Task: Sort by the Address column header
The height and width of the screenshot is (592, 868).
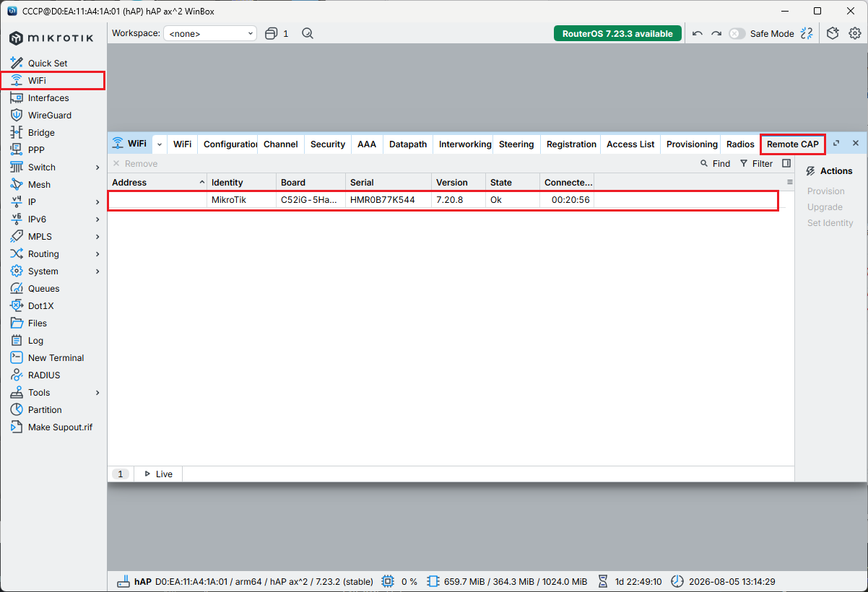Action: click(x=157, y=183)
